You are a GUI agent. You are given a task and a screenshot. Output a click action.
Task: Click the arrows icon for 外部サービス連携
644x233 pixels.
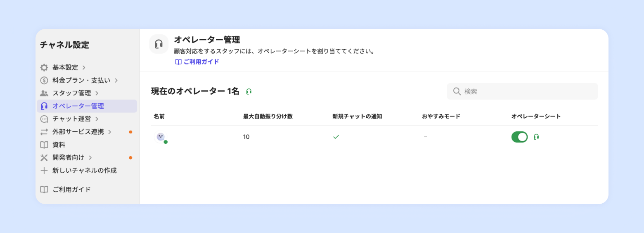click(44, 132)
